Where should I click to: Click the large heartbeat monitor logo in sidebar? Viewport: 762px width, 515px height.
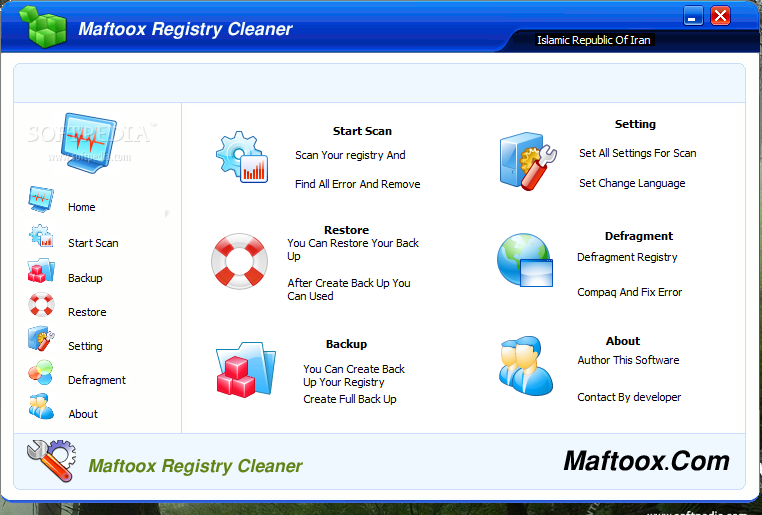89,143
